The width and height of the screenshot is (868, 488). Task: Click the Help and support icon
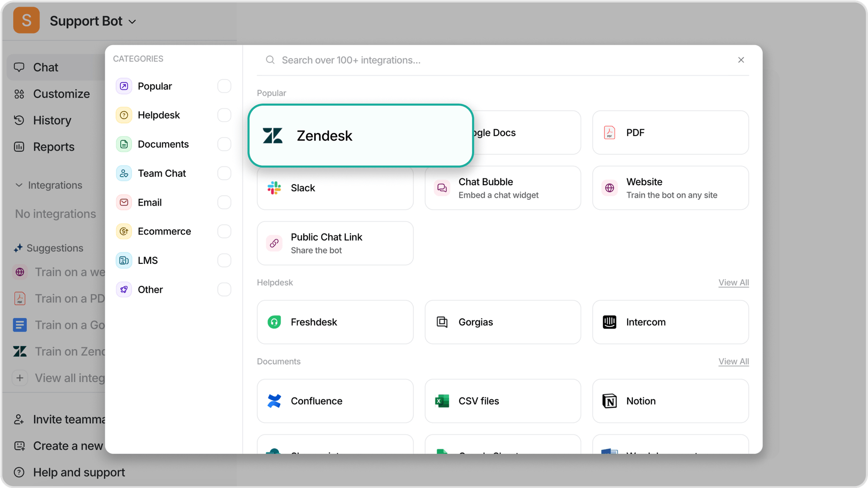coord(19,472)
